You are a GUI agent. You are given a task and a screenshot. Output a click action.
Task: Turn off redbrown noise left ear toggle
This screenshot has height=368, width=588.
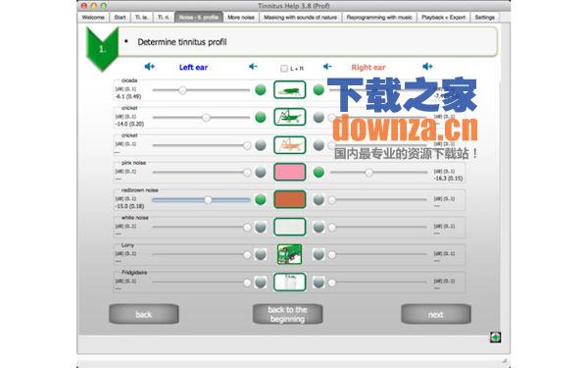click(261, 199)
